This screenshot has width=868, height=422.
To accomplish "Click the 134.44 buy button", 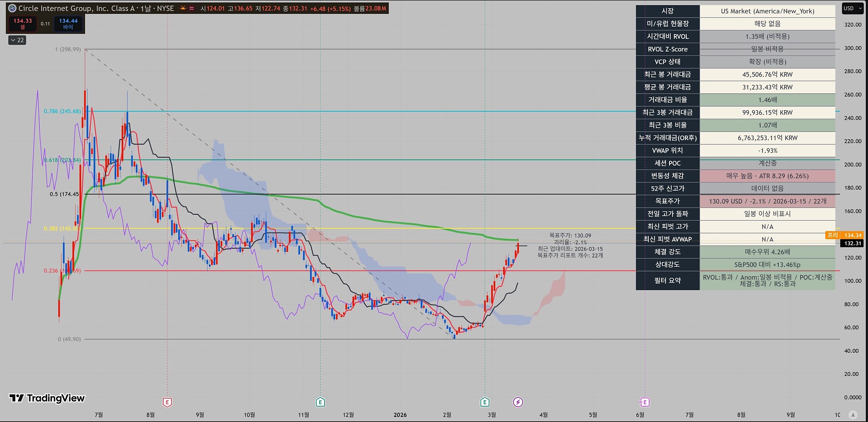I will click(x=68, y=24).
